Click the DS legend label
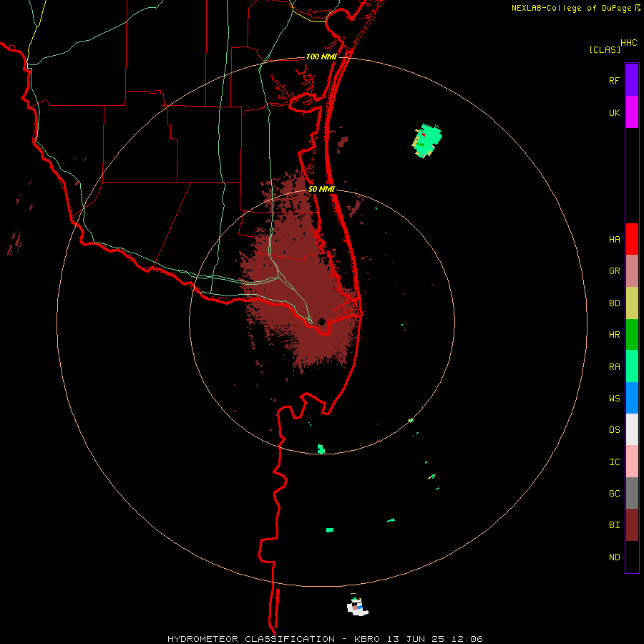 614,429
